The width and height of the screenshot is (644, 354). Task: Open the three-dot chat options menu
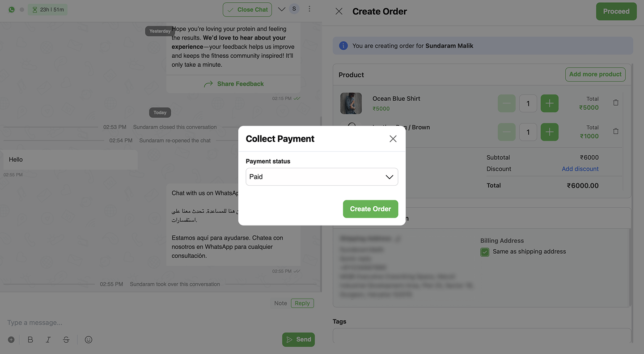(309, 9)
